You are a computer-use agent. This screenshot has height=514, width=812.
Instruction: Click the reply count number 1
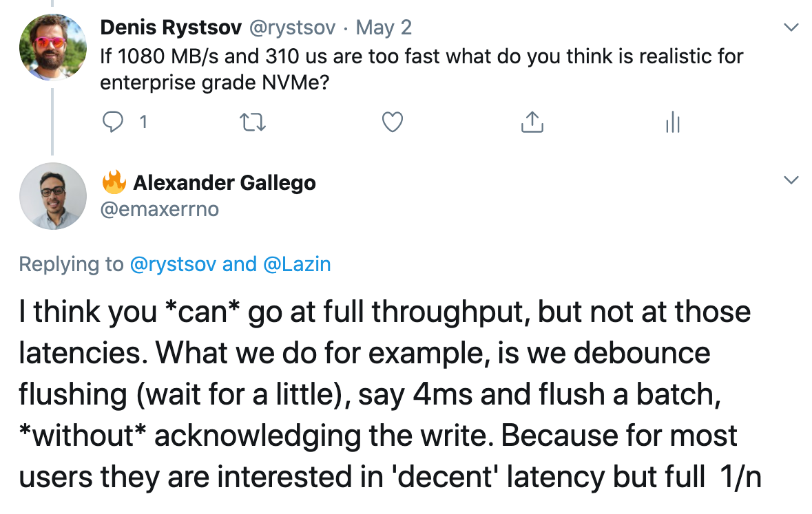pos(143,122)
